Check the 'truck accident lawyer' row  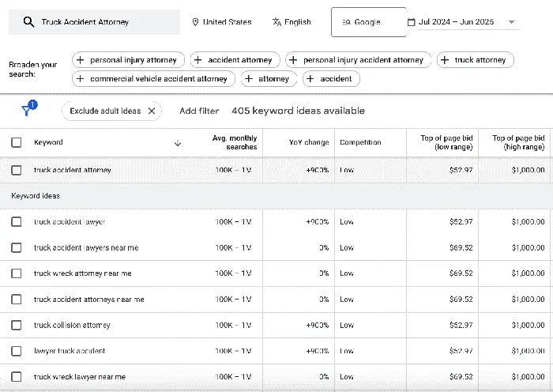17,222
